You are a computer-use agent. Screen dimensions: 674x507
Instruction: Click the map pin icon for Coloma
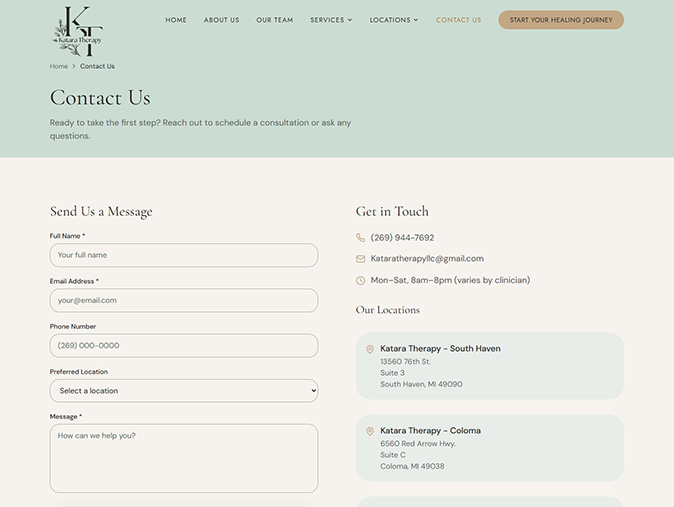[x=370, y=431]
